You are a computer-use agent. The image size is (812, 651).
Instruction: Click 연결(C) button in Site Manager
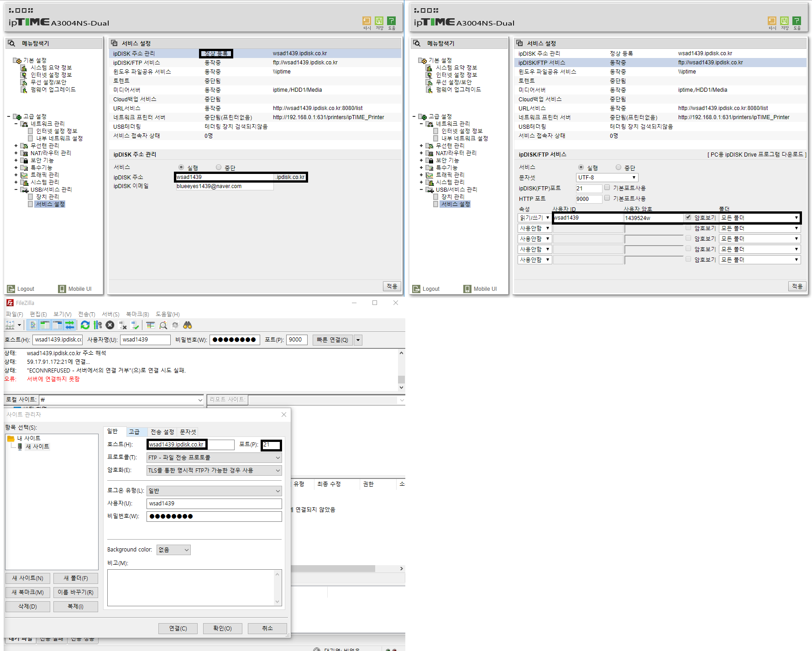tap(178, 629)
